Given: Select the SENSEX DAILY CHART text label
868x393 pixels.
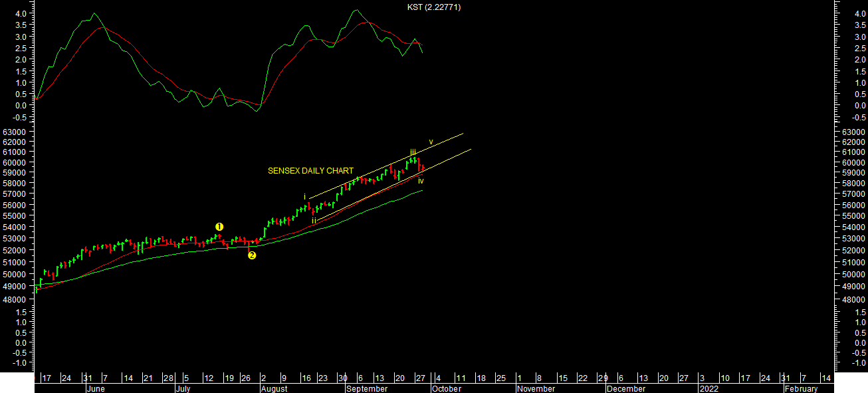Looking at the screenshot, I should pyautogui.click(x=310, y=171).
